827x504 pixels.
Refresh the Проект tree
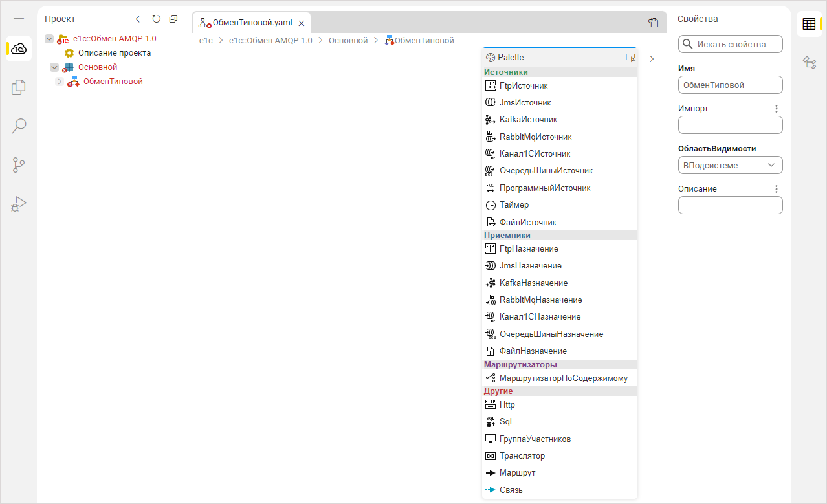(x=156, y=19)
